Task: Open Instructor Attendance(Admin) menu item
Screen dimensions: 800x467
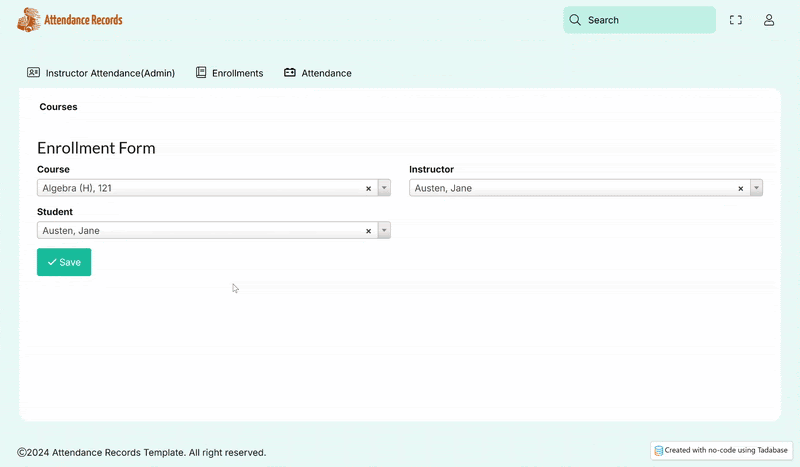Action: (x=110, y=73)
